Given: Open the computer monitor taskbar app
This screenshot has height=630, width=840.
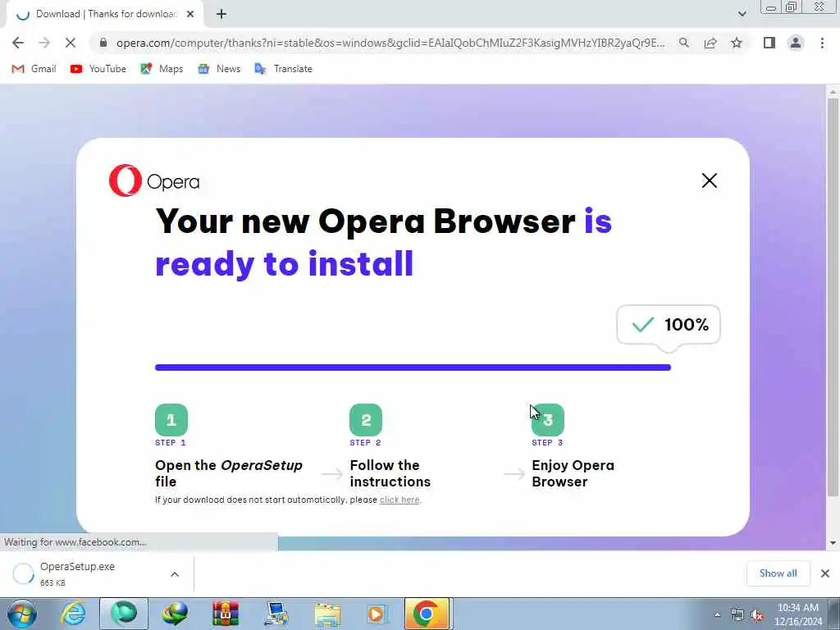Looking at the screenshot, I should tap(276, 614).
